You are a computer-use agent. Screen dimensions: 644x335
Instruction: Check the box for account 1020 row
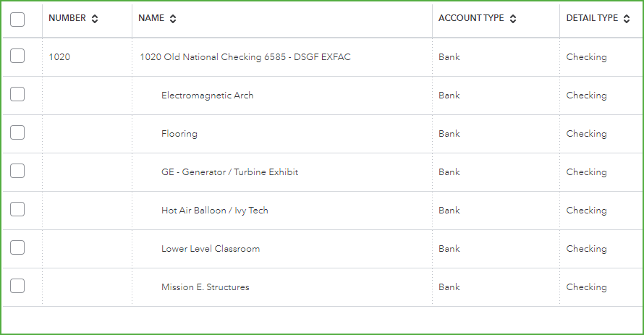[17, 56]
